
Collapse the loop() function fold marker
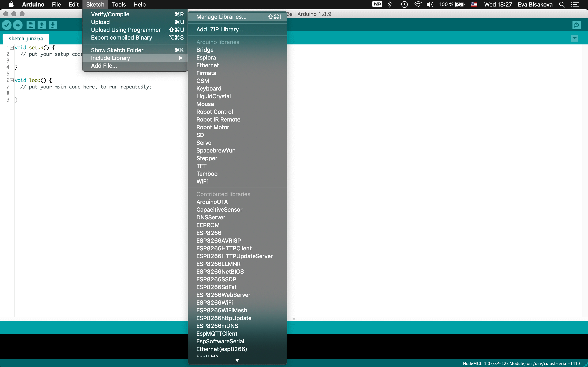(x=12, y=80)
